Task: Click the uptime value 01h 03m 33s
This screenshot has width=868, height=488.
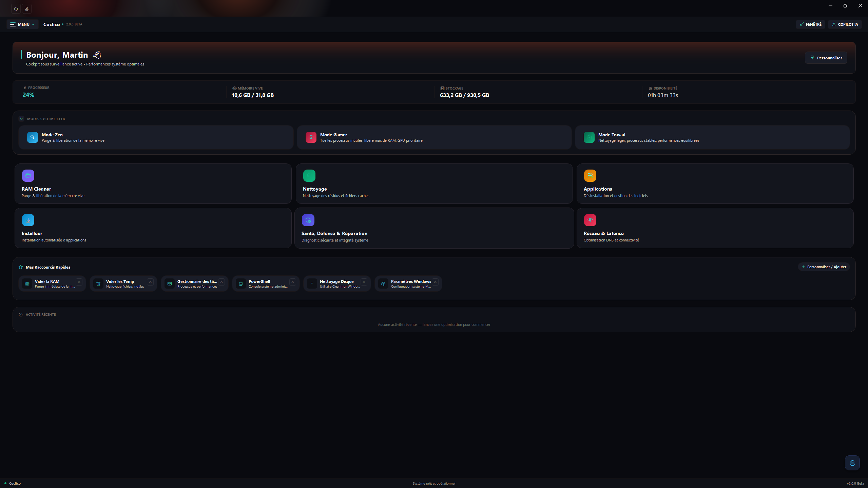Action: coord(663,95)
